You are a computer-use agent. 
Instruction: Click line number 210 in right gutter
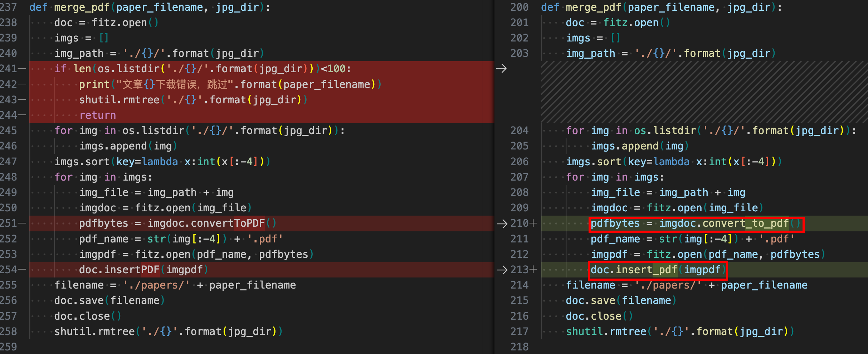[x=520, y=223]
